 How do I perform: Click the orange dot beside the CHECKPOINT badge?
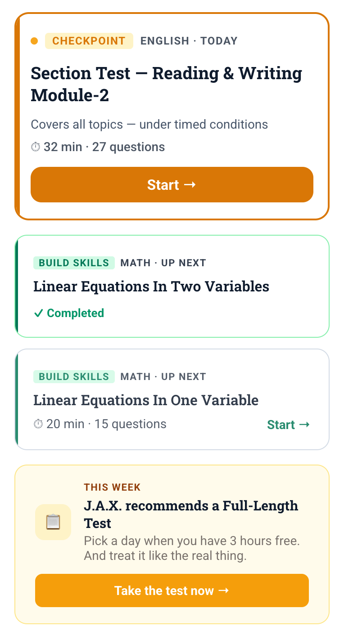pos(35,40)
